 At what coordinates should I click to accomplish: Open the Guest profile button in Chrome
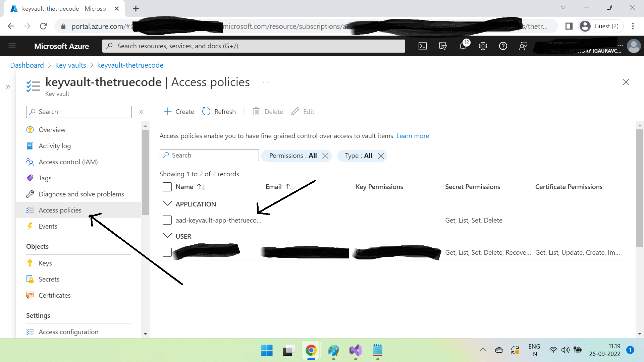(x=601, y=26)
